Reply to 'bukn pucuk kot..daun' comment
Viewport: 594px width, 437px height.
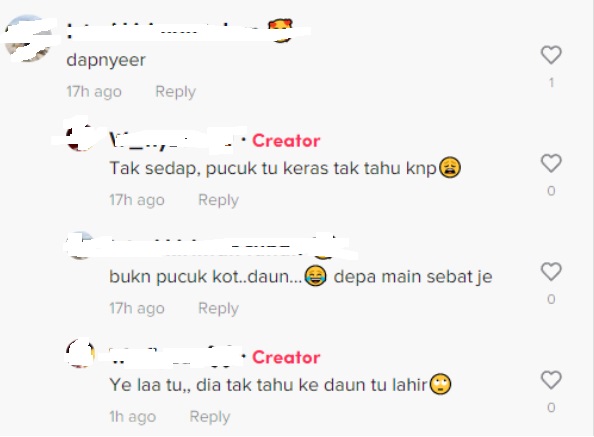tap(218, 308)
